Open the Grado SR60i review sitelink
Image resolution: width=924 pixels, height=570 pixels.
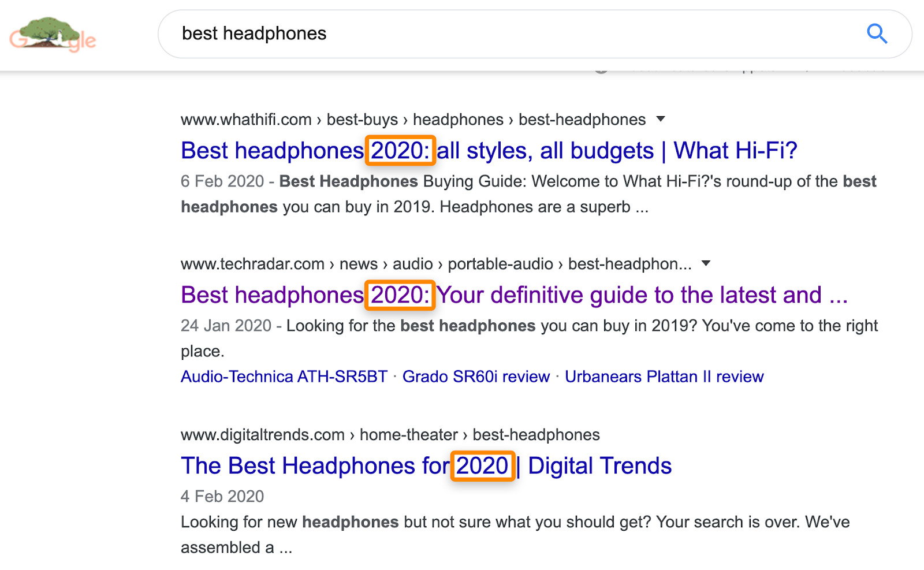coord(476,376)
